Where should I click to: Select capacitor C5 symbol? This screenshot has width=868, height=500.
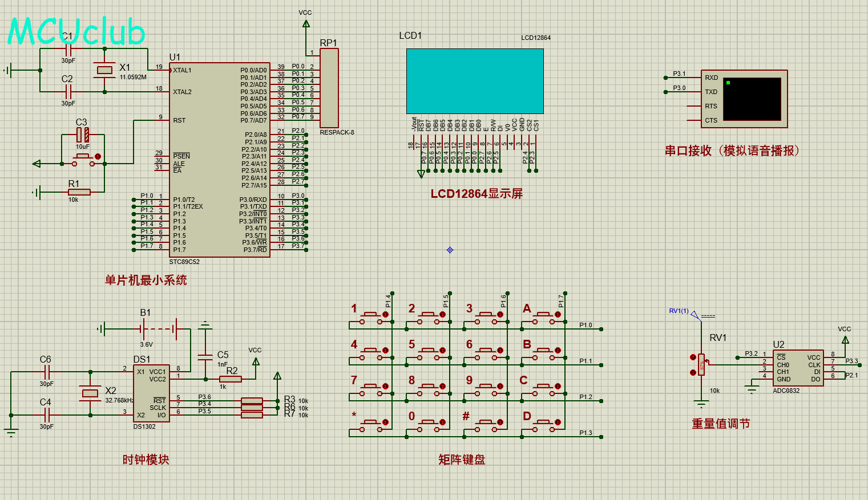[x=205, y=357]
